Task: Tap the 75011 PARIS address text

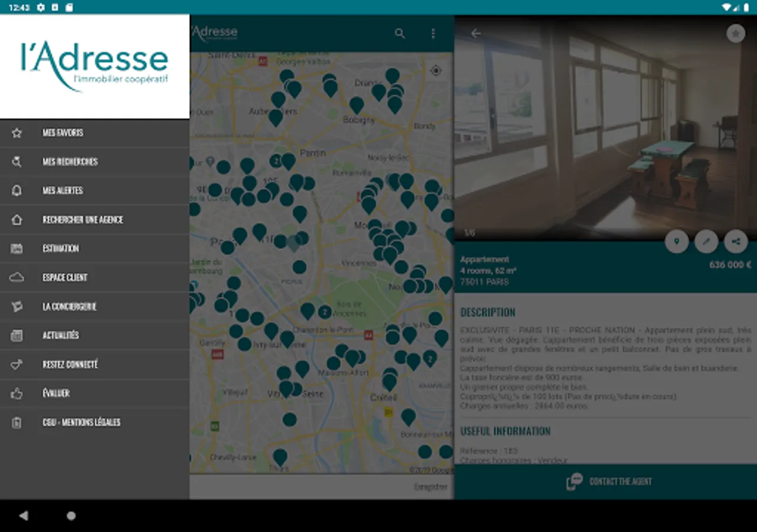Action: pyautogui.click(x=484, y=282)
